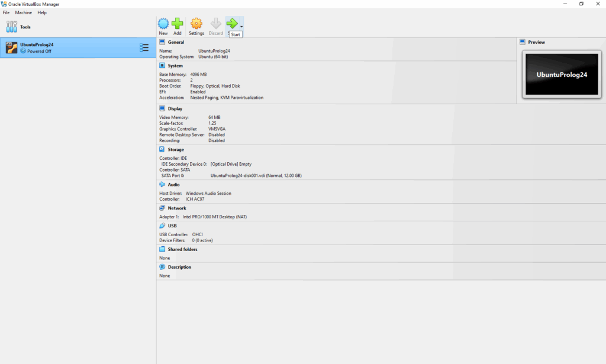Click the Storage section disk icon

pyautogui.click(x=162, y=150)
